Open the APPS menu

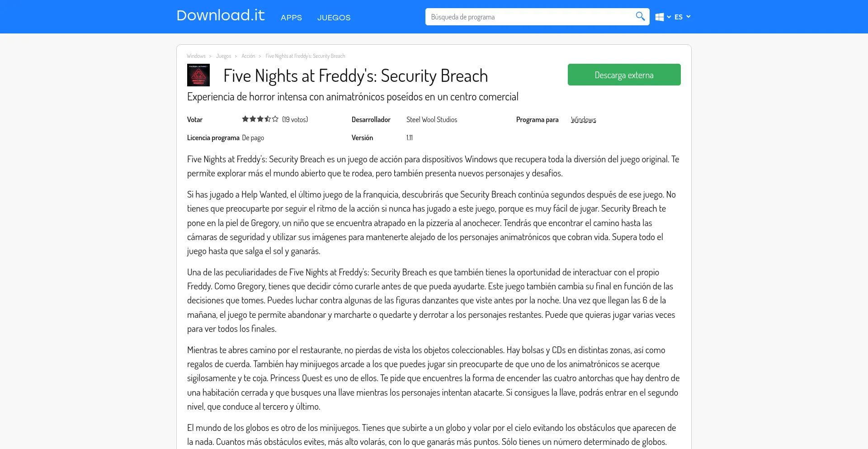[x=291, y=18]
